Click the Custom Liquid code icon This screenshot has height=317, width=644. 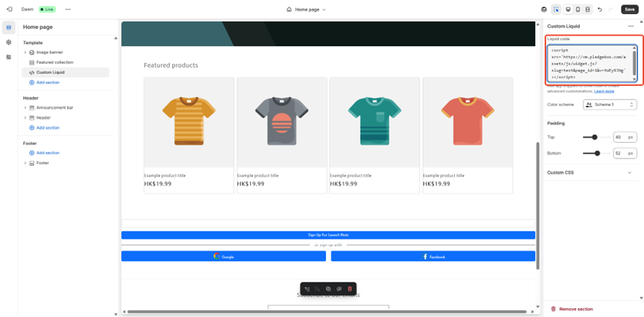[x=31, y=72]
